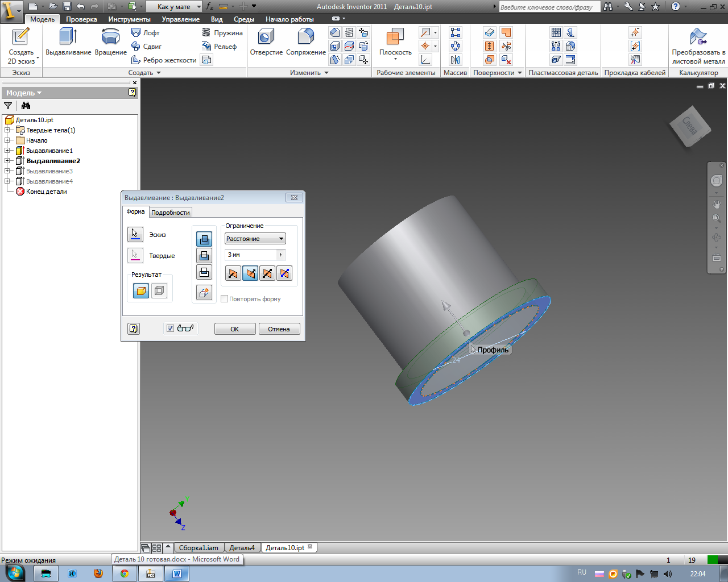Open the binoculars find icon in browser
Screen dimensions: 728x582
click(26, 105)
